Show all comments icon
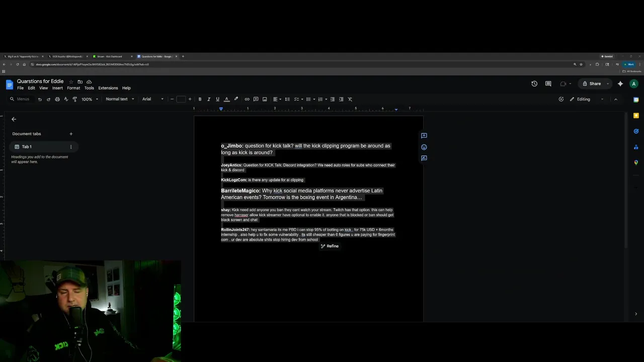 pyautogui.click(x=548, y=84)
